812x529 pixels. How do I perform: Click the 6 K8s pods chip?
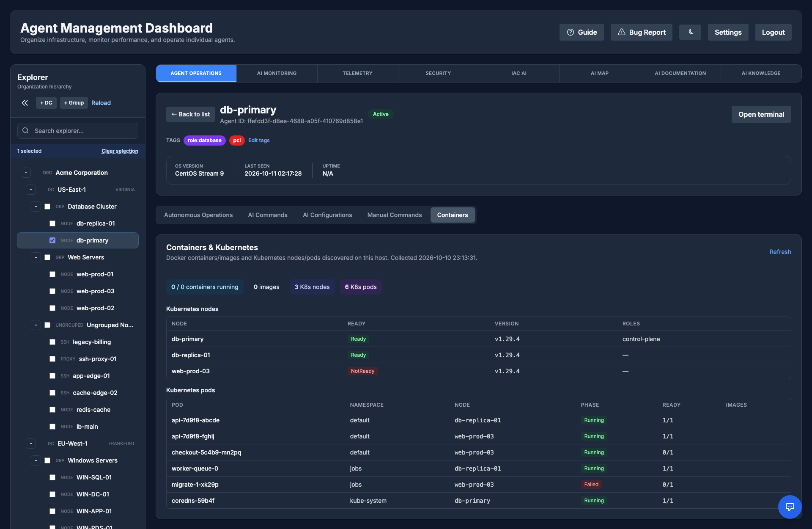pos(361,287)
